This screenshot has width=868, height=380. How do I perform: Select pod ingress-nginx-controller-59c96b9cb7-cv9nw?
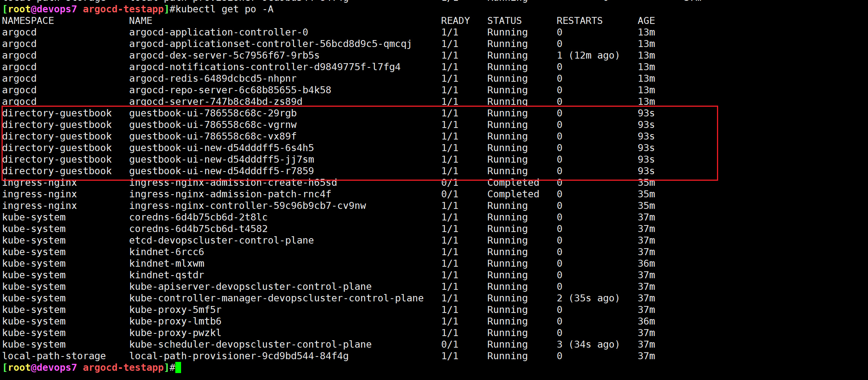point(247,206)
